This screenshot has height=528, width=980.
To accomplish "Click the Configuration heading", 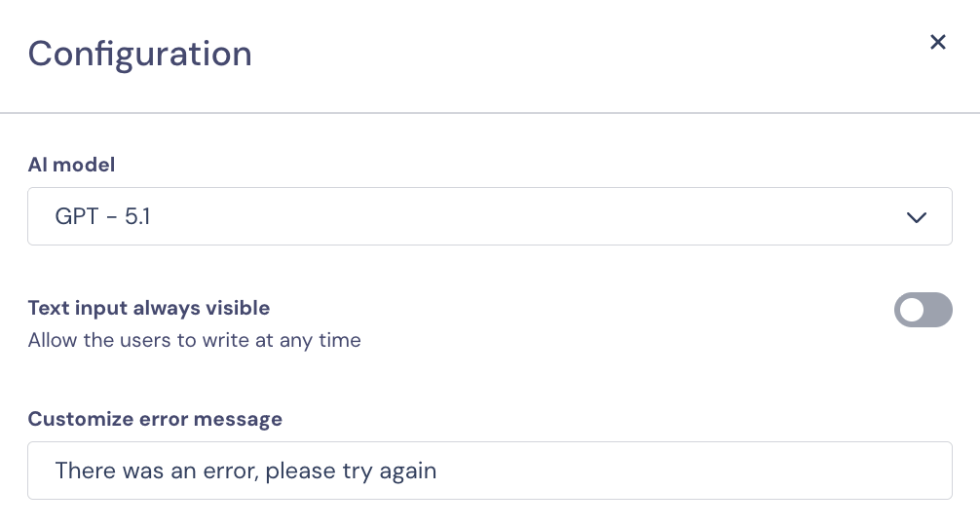I will (x=139, y=53).
